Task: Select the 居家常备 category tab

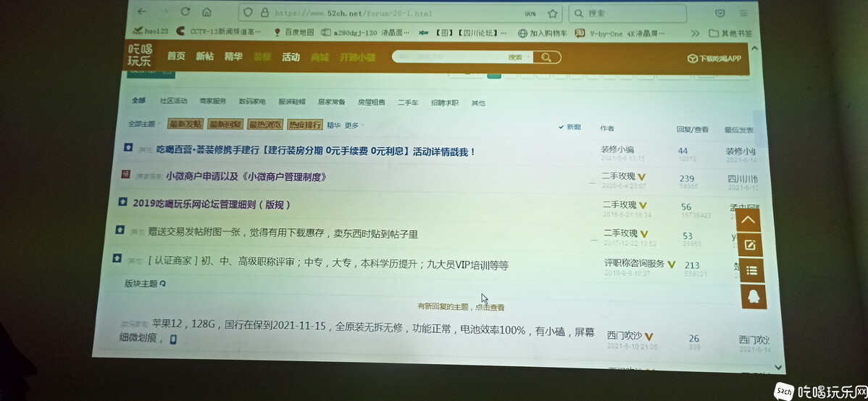Action: coord(331,102)
